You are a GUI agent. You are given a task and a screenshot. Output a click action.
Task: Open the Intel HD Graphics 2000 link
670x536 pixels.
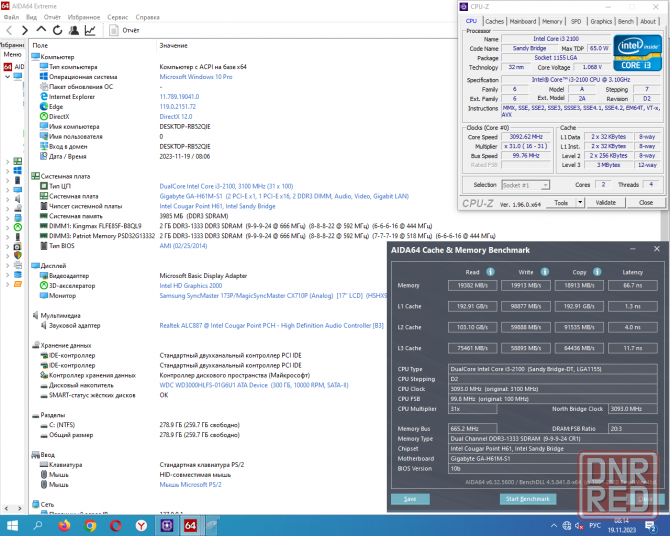point(191,286)
